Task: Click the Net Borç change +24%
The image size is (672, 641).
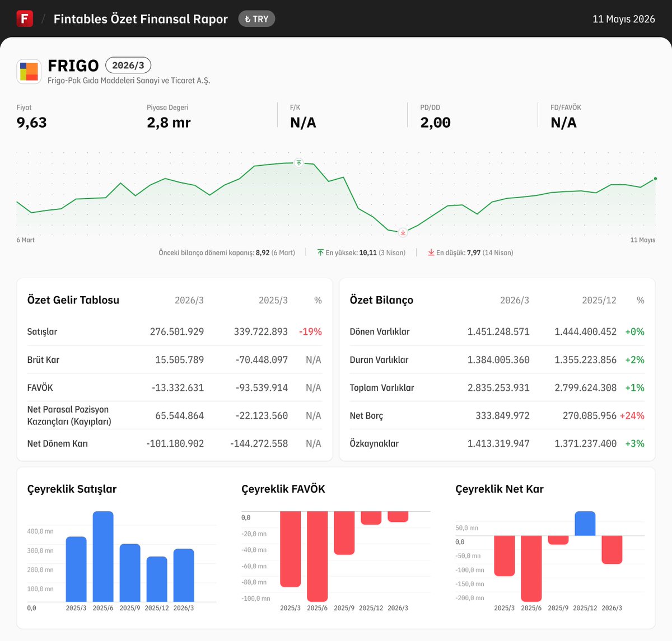Action: [x=632, y=416]
